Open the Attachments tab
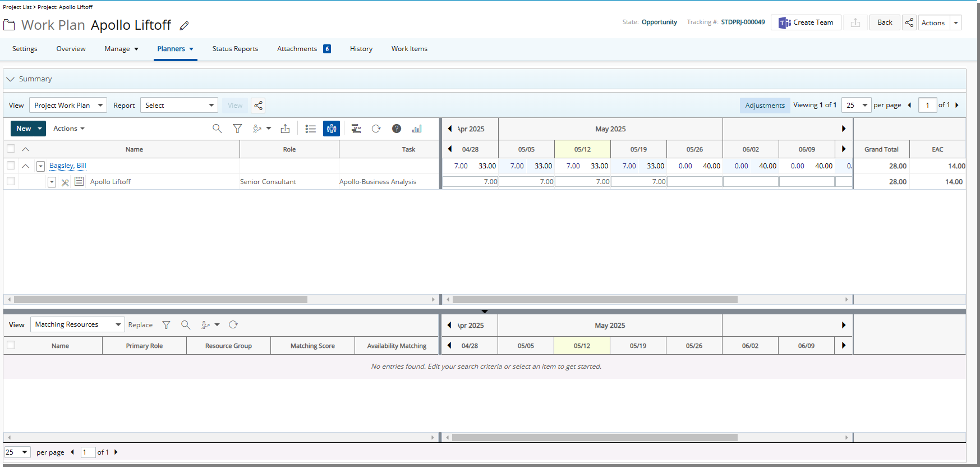Image resolution: width=980 pixels, height=467 pixels. click(x=303, y=49)
